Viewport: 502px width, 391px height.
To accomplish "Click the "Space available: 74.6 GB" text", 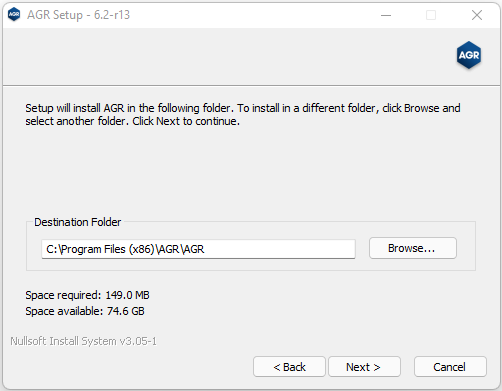I will pos(85,311).
